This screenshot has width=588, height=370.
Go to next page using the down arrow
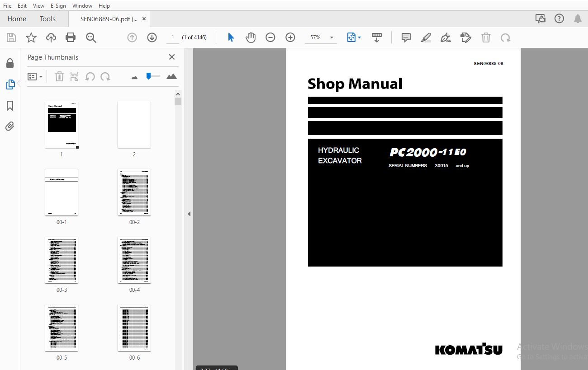[152, 37]
